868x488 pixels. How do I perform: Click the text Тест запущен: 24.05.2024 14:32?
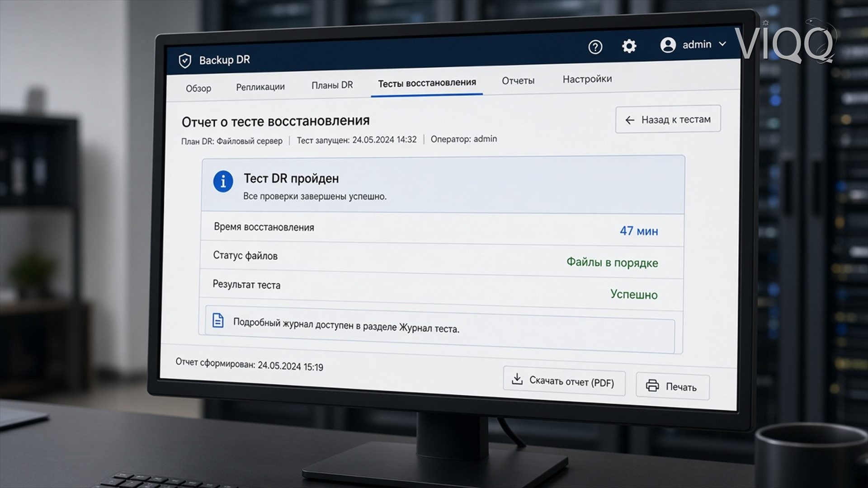click(x=357, y=140)
